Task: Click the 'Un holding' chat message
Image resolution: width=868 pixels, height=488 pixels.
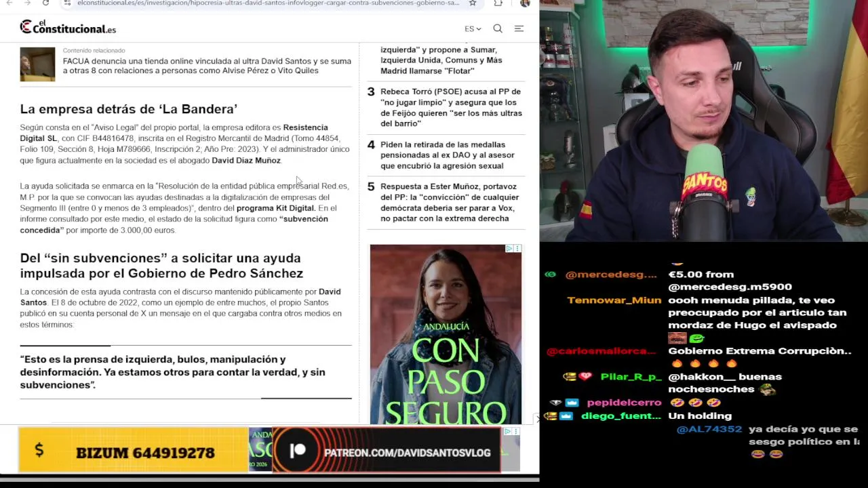Action: point(700,416)
